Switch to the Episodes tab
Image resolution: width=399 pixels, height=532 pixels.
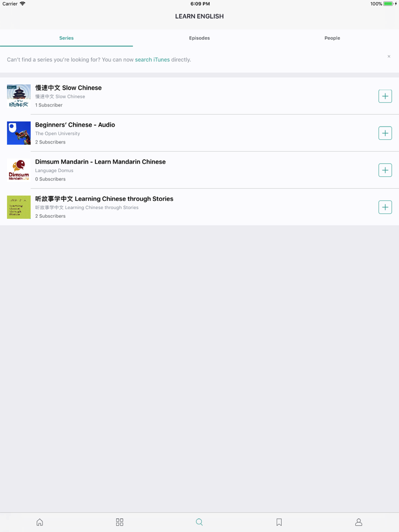pos(199,38)
